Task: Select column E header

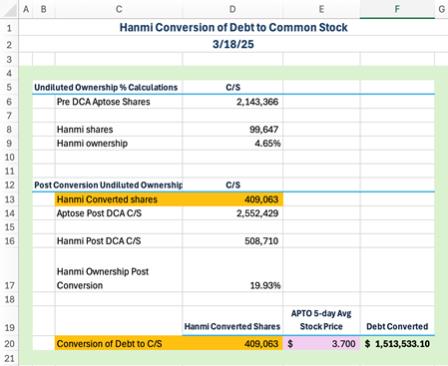Action: 321,9
